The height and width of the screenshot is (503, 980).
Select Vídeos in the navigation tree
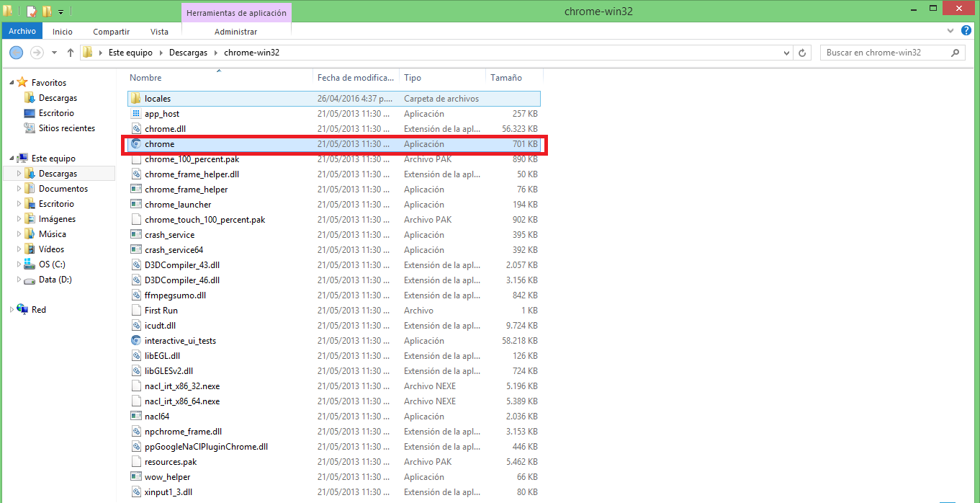[x=51, y=249]
